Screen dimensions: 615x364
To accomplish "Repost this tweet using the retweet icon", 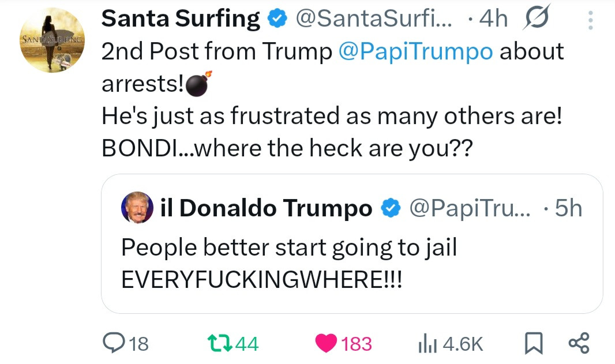I will point(220,344).
